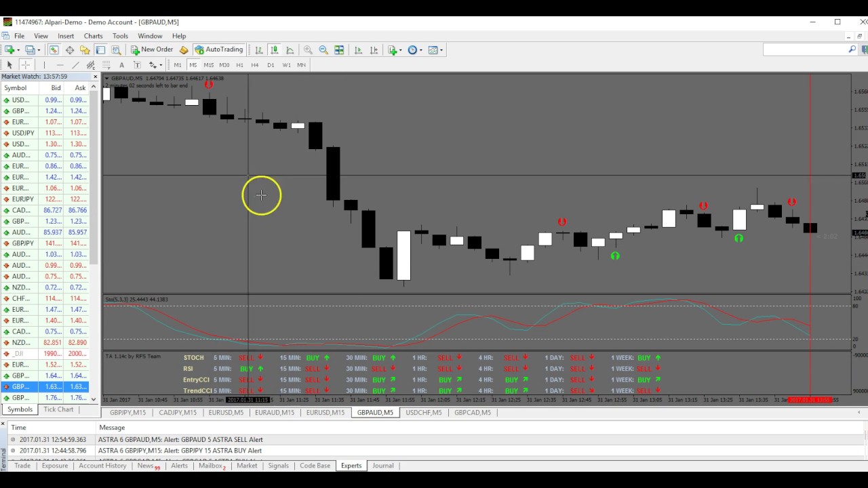Open the Charts menu
This screenshot has width=868, height=488.
pos(93,36)
